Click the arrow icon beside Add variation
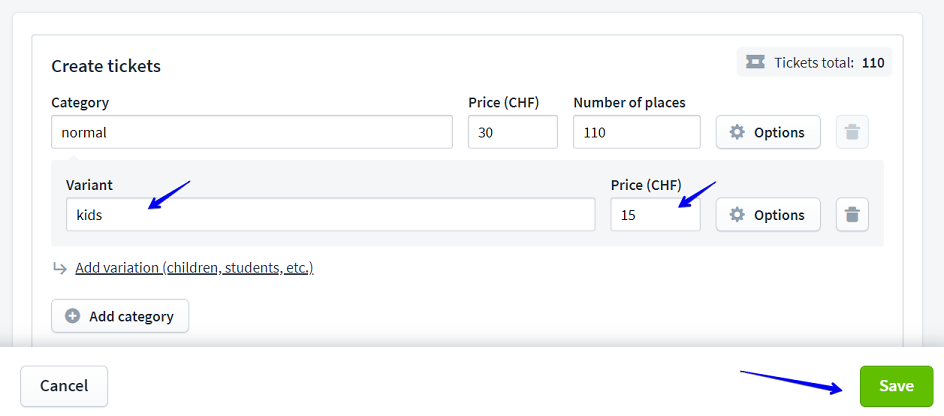944x416 pixels. pyautogui.click(x=60, y=268)
